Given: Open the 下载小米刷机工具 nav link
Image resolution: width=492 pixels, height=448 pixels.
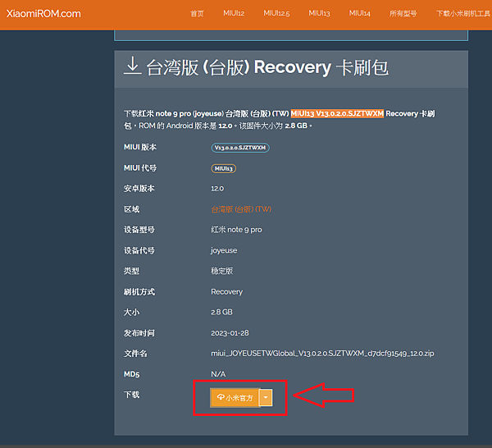Looking at the screenshot, I should point(463,13).
